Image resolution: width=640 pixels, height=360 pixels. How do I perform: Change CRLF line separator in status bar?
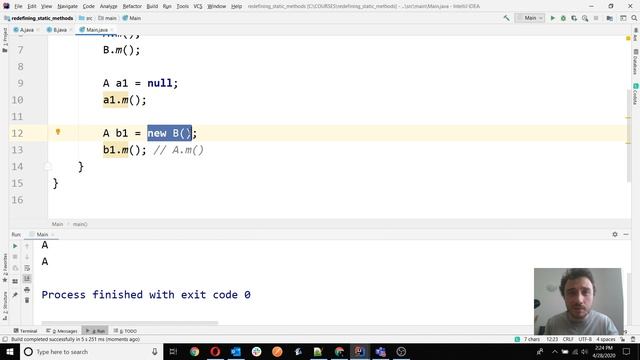(568, 339)
